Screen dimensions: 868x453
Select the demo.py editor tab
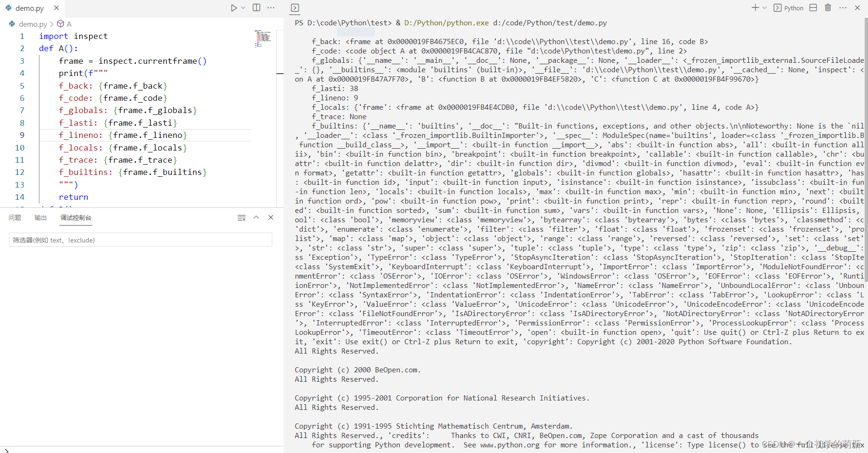[x=30, y=8]
